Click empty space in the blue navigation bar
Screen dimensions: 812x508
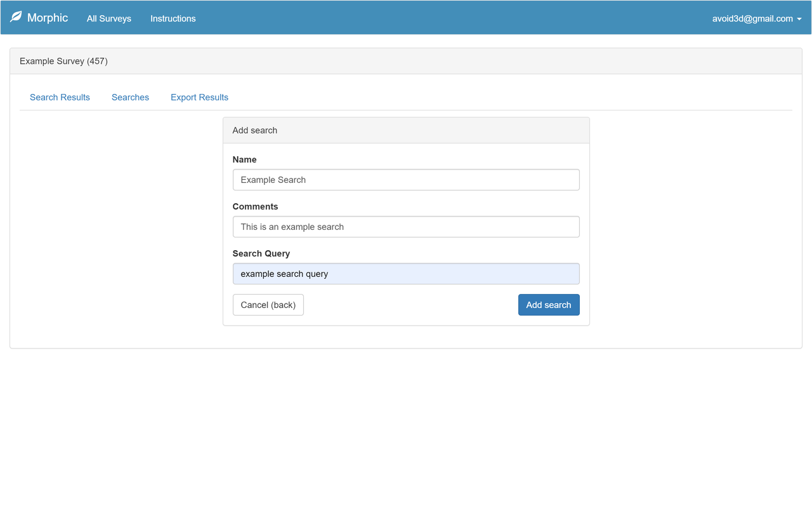point(444,18)
